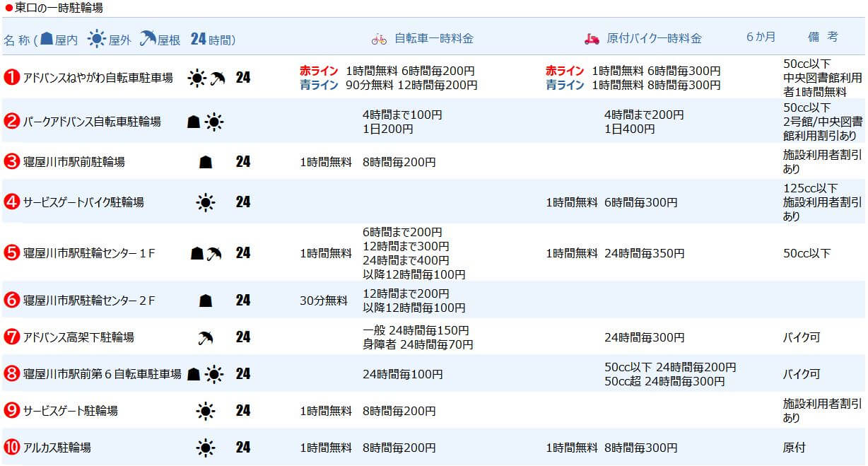Click the 屋内 indoor legend icon in header
The image size is (868, 466).
point(47,39)
